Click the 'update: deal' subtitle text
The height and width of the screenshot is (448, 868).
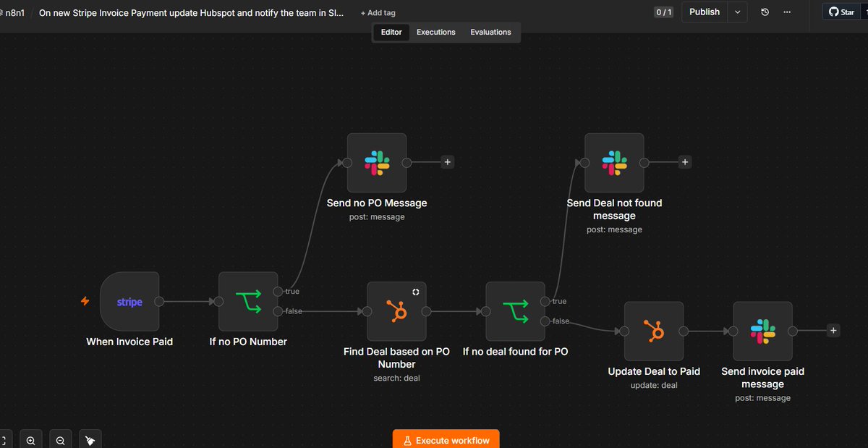tap(654, 385)
